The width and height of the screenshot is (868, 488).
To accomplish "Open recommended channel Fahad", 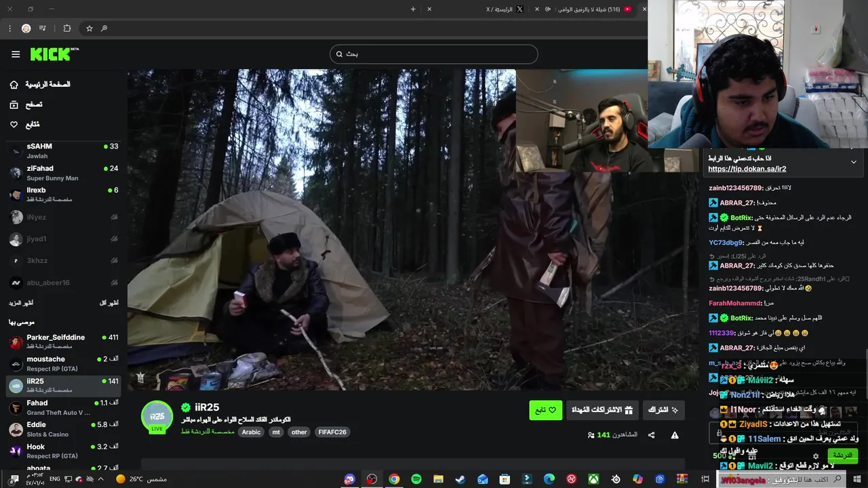I will click(64, 407).
